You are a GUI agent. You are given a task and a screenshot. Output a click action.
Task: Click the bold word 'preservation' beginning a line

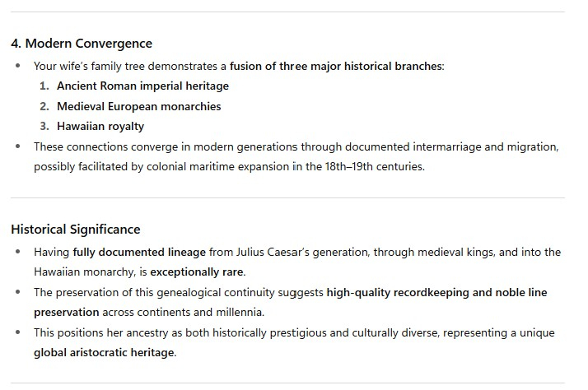pos(67,312)
